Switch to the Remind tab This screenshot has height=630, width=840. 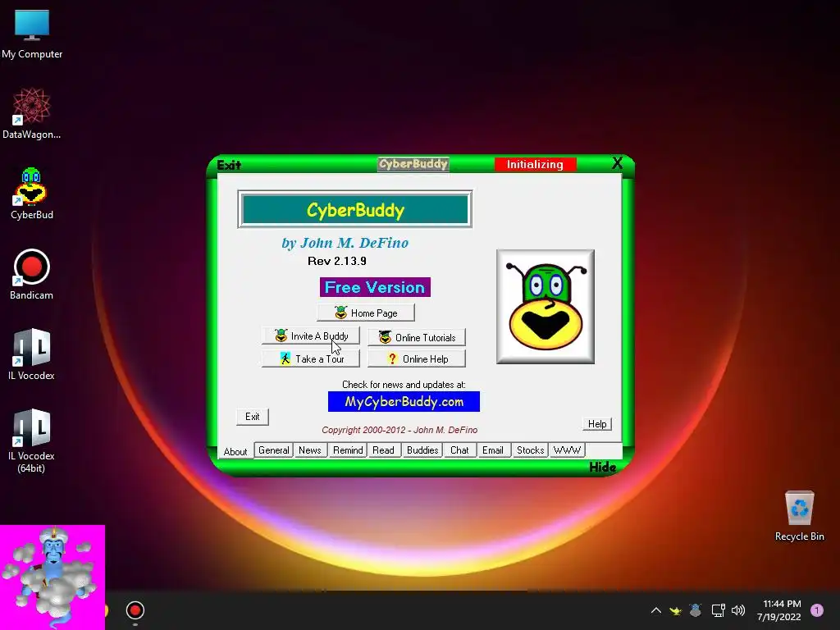pos(348,450)
